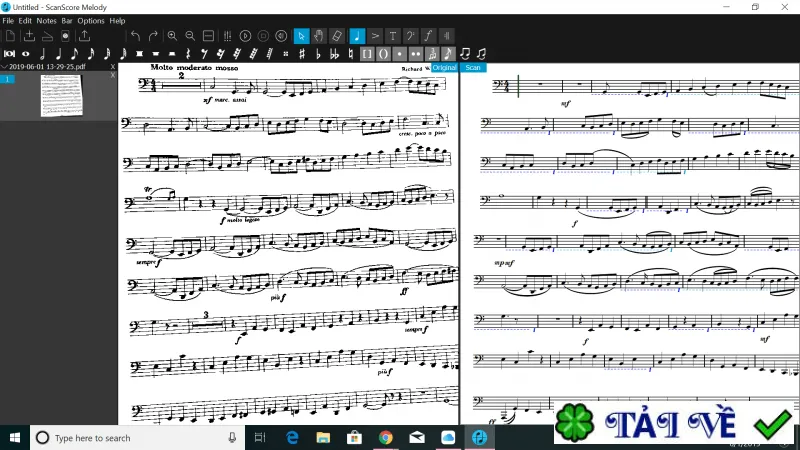Image resolution: width=800 pixels, height=450 pixels.
Task: Select the clef insertion tool
Action: click(410, 36)
